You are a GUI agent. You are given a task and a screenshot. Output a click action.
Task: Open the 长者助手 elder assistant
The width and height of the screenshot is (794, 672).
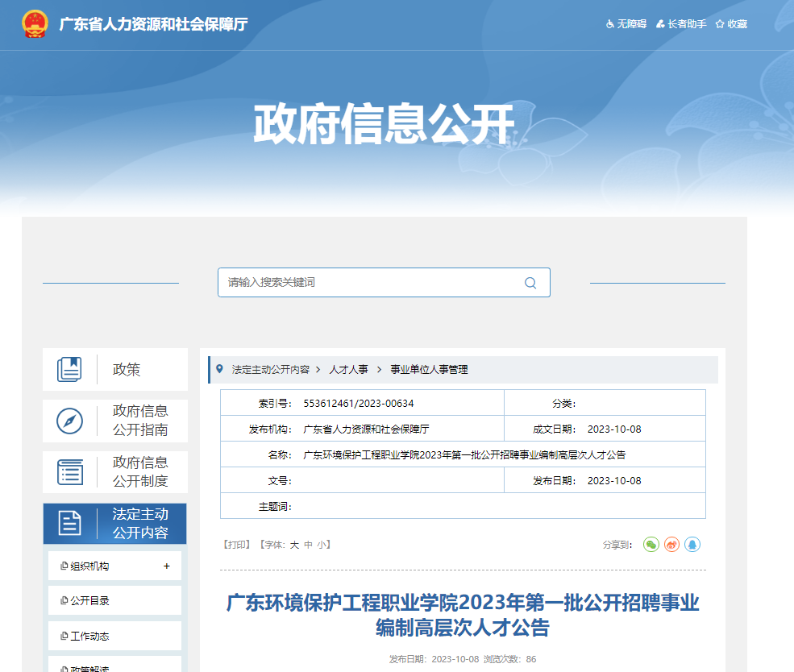681,24
